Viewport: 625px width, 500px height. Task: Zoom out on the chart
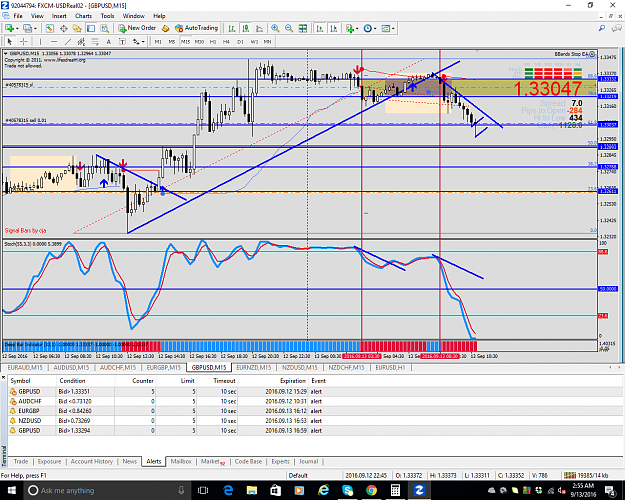click(289, 28)
